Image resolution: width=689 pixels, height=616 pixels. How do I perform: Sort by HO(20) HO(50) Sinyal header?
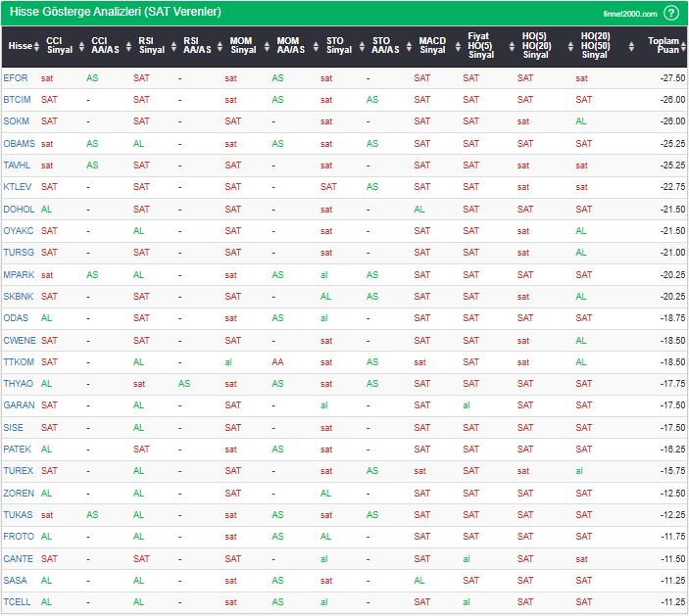pyautogui.click(x=594, y=45)
